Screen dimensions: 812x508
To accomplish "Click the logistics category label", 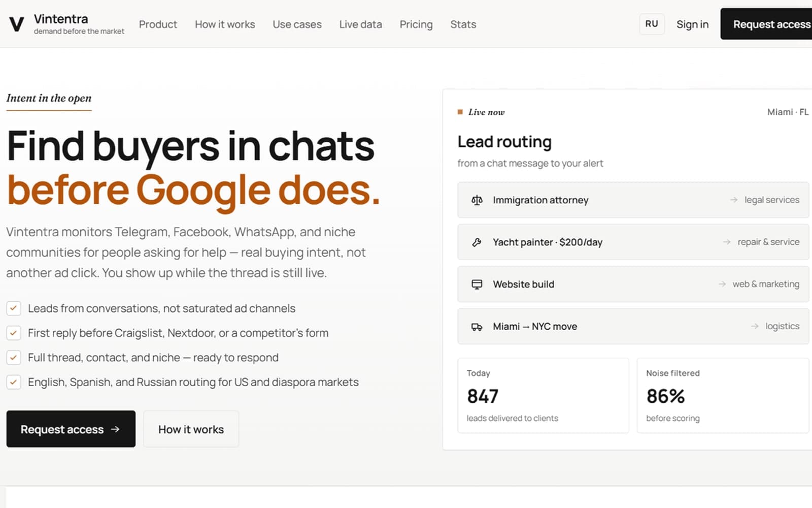I will click(x=782, y=327).
